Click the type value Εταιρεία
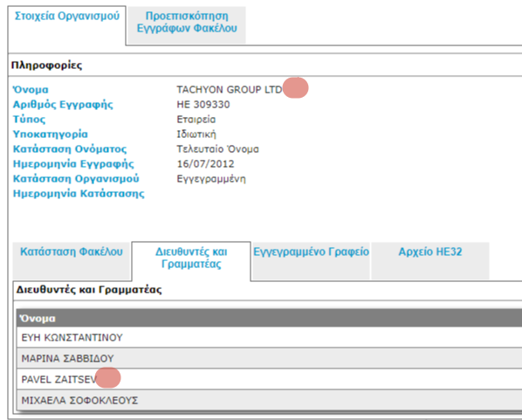The image size is (522, 420). pyautogui.click(x=196, y=120)
